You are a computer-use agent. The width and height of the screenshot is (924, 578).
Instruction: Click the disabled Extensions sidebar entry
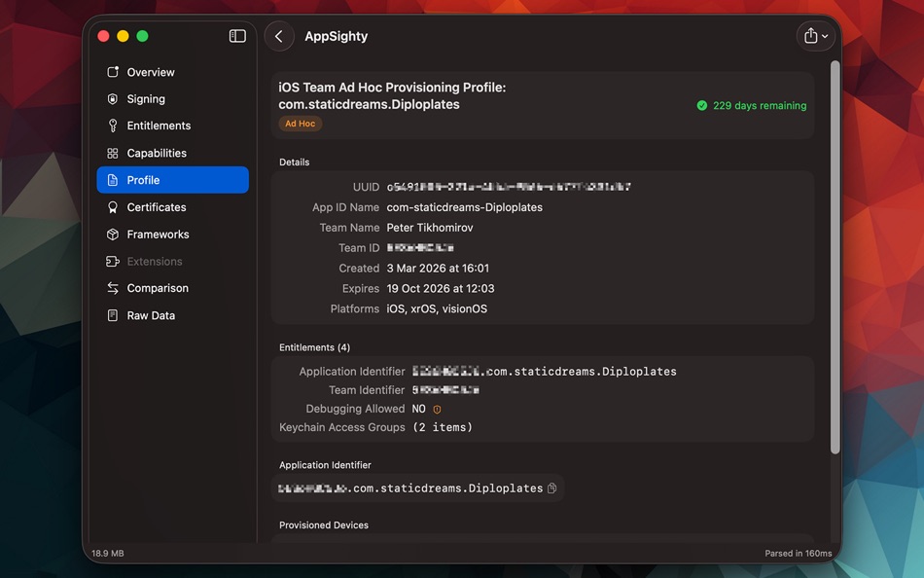156,261
